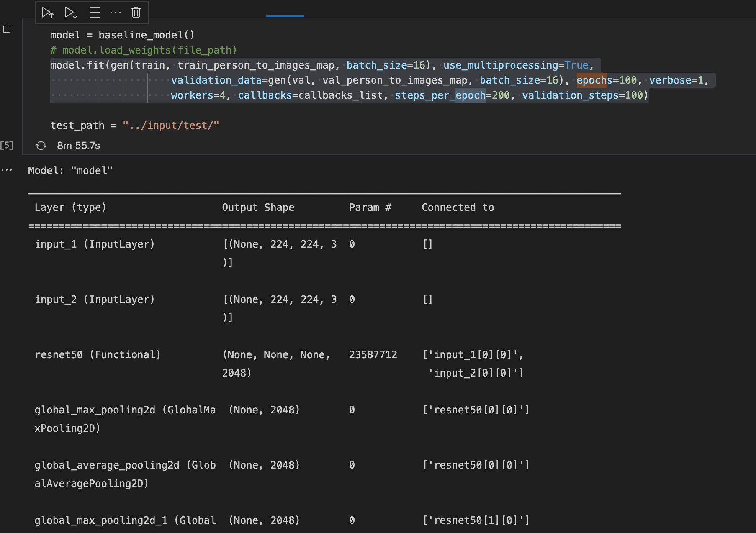756x533 pixels.
Task: Delete the cell using the trash icon
Action: (x=136, y=13)
